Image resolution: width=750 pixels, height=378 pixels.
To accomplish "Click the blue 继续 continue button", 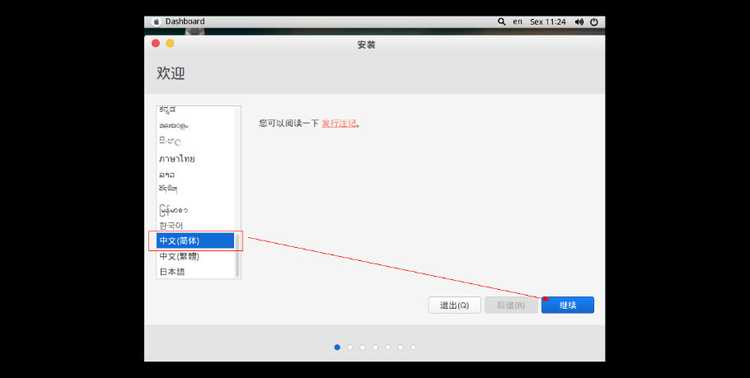I will [x=567, y=305].
